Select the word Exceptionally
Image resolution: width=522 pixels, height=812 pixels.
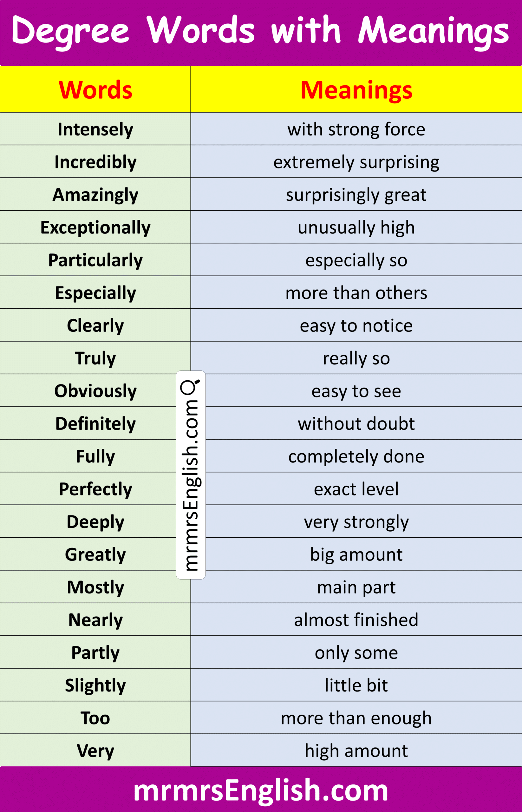95,227
